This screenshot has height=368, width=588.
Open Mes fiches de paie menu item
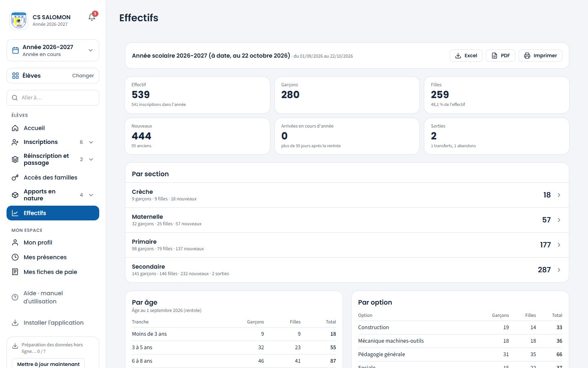(x=53, y=272)
